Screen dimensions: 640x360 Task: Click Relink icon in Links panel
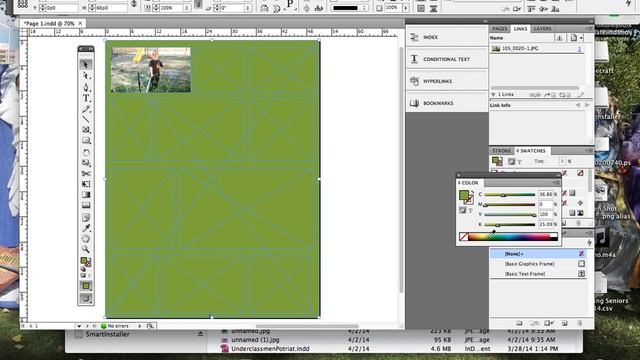534,95
